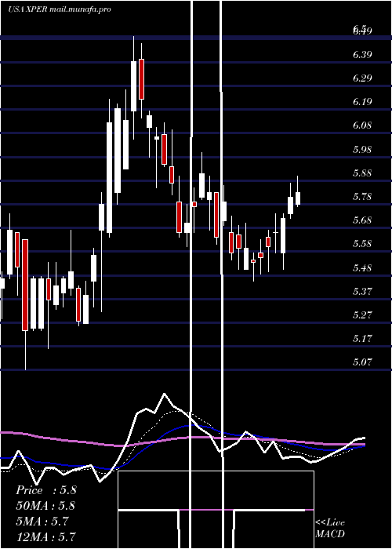Click the Price : 5.8 readout

46,490
